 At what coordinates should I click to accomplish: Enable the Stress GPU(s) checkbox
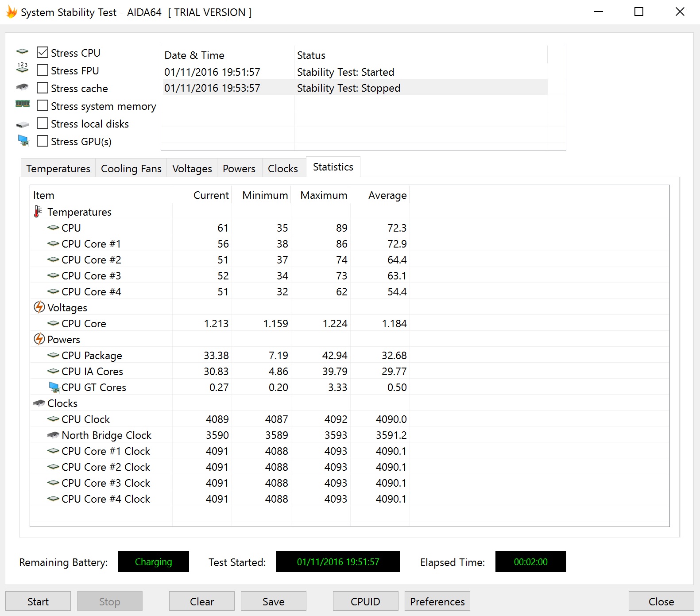pyautogui.click(x=43, y=141)
